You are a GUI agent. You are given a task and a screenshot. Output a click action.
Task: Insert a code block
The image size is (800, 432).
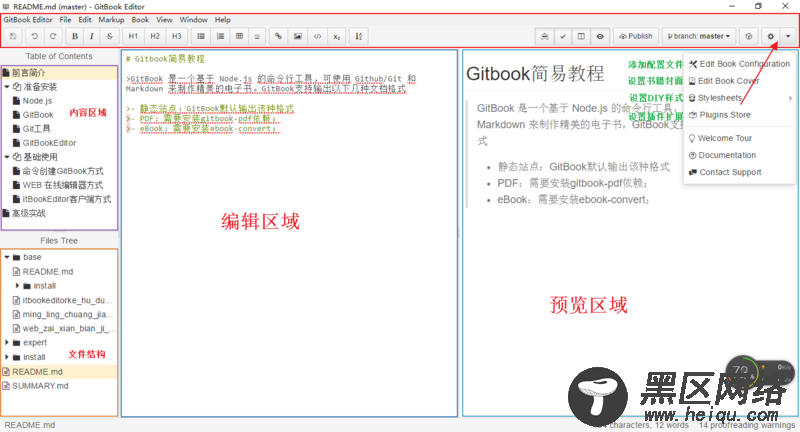coord(317,36)
